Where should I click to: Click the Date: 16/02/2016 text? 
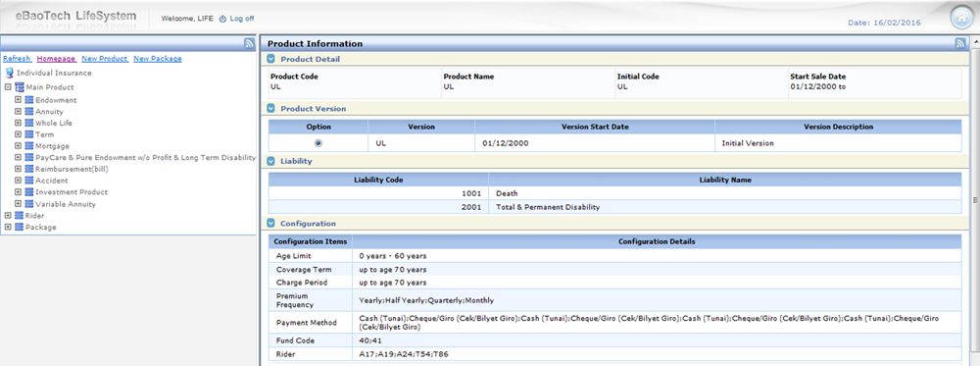[x=884, y=23]
